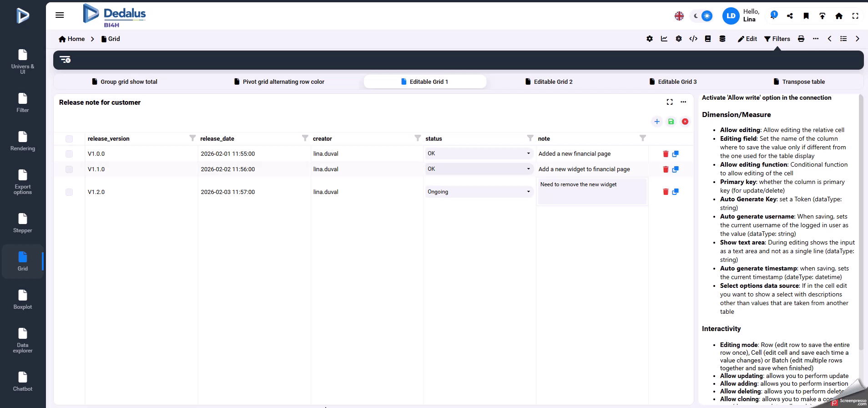Image resolution: width=868 pixels, height=408 pixels.
Task: Click the clear filters icon in dark bar
Action: tap(65, 60)
